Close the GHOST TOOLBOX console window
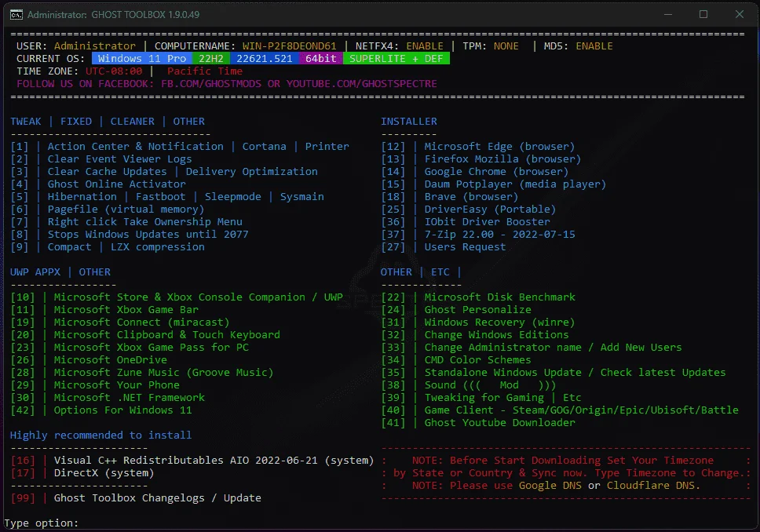This screenshot has height=532, width=760. [x=739, y=14]
